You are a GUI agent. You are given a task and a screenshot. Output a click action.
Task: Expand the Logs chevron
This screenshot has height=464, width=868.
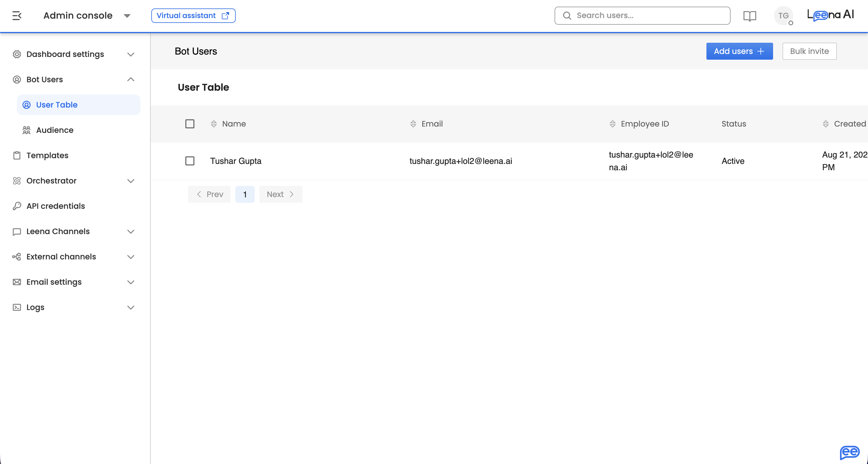click(131, 307)
